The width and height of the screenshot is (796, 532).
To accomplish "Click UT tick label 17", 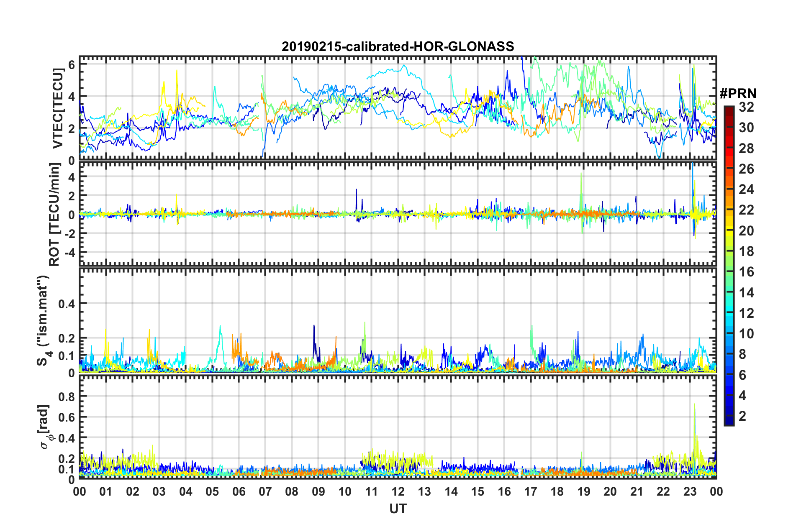I will click(531, 491).
